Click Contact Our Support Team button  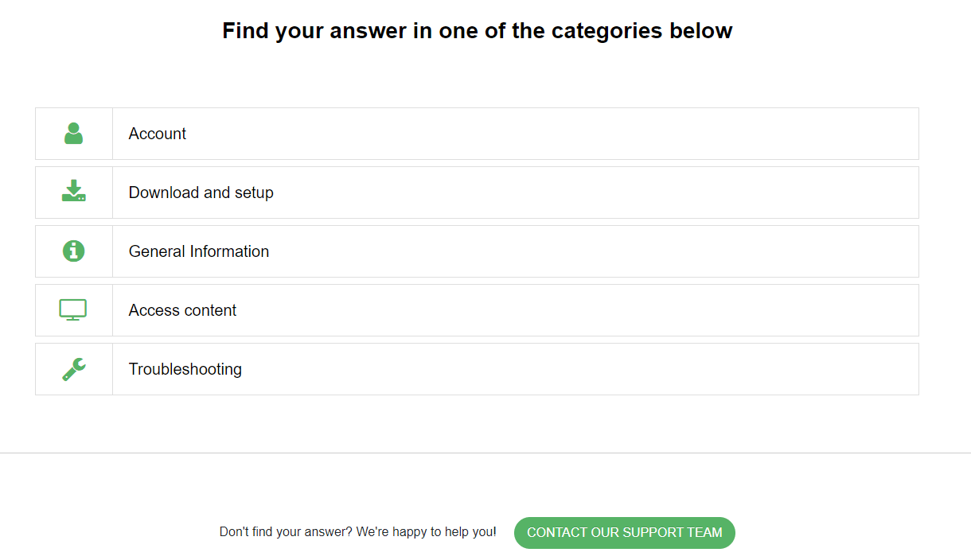click(625, 533)
